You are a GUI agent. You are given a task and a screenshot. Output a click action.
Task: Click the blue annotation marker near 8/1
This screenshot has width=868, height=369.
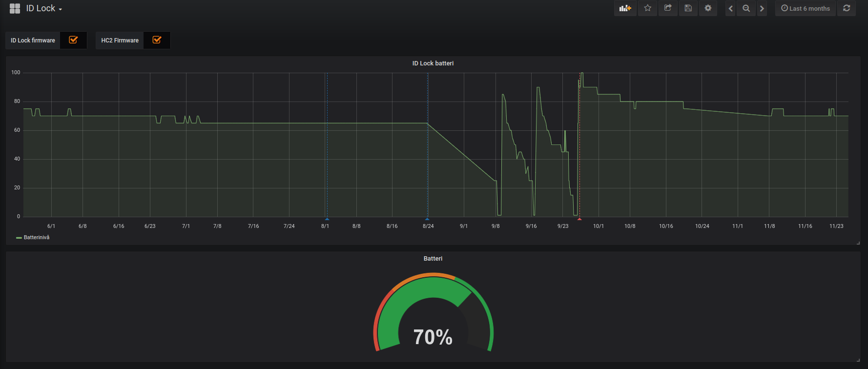(x=327, y=219)
